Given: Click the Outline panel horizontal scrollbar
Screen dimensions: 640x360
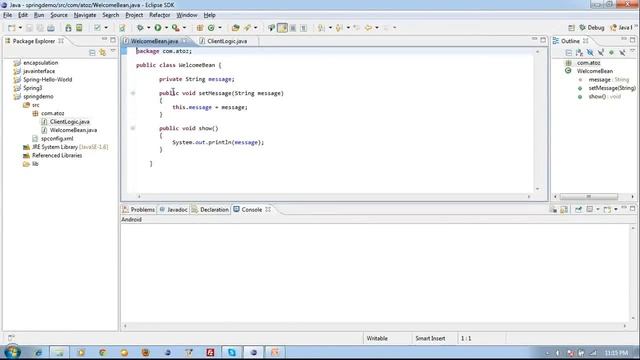Looking at the screenshot, I should coord(588,197).
